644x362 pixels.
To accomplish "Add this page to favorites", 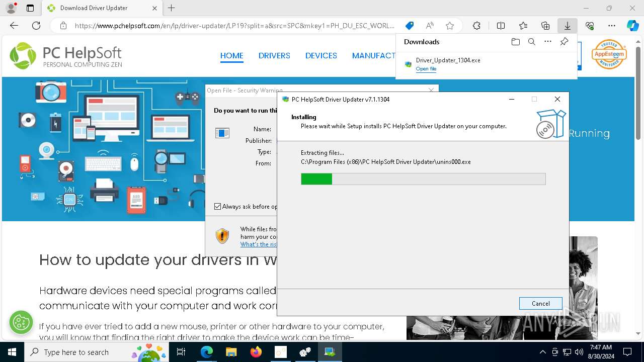I will click(x=450, y=26).
